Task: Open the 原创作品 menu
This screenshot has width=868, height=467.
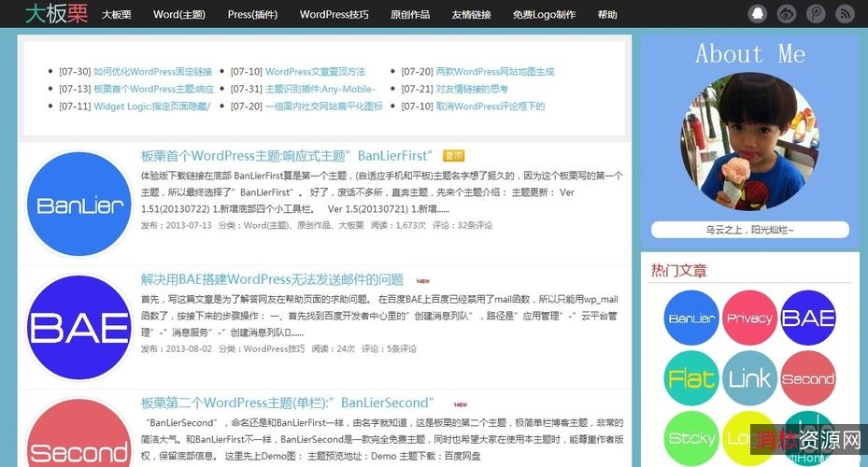Action: pyautogui.click(x=409, y=14)
